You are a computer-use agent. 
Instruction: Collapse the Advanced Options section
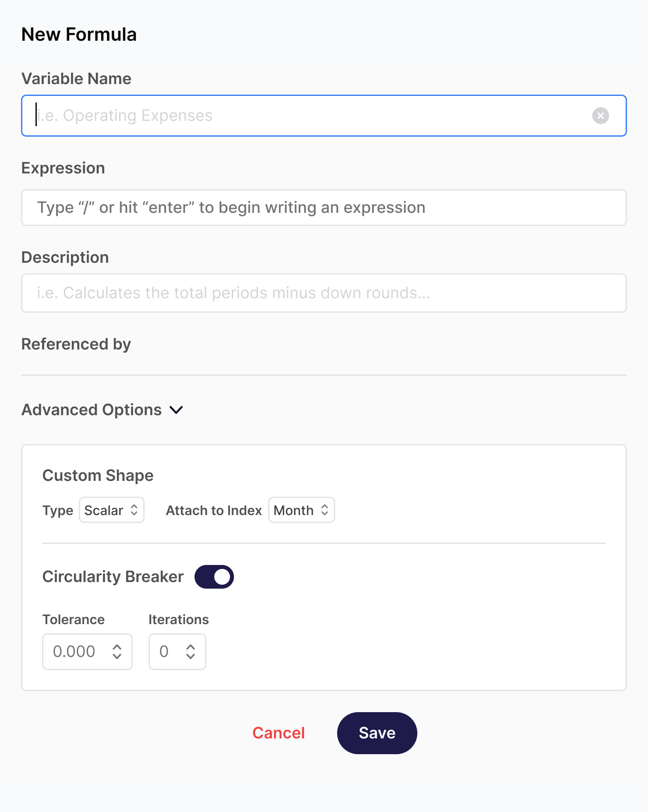(x=103, y=410)
